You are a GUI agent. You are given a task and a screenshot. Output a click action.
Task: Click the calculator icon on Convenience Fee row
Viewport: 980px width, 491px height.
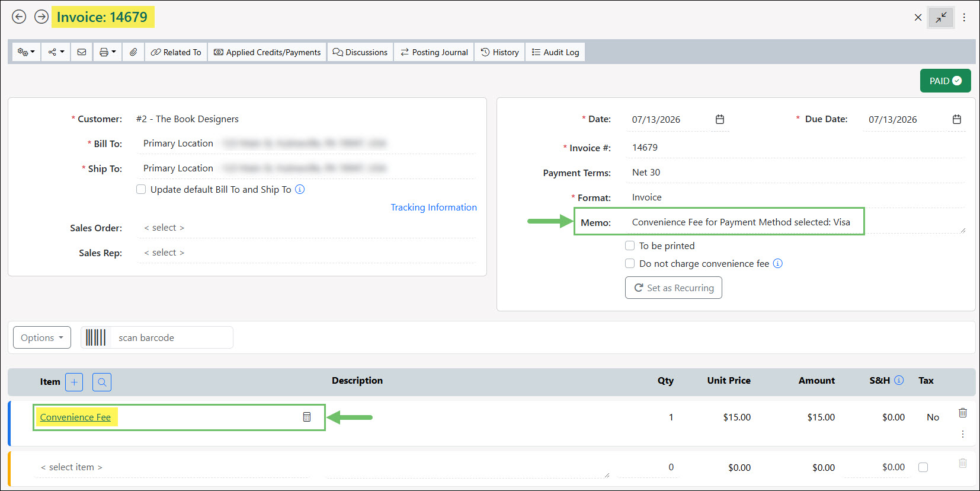click(307, 417)
